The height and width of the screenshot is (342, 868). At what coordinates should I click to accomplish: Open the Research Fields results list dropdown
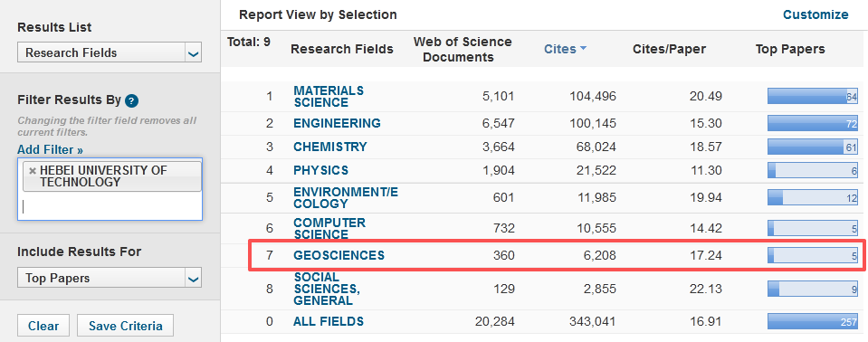pyautogui.click(x=110, y=53)
